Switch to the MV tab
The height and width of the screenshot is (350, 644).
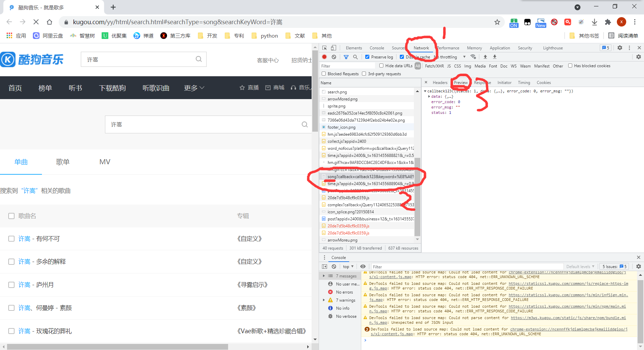coord(105,162)
